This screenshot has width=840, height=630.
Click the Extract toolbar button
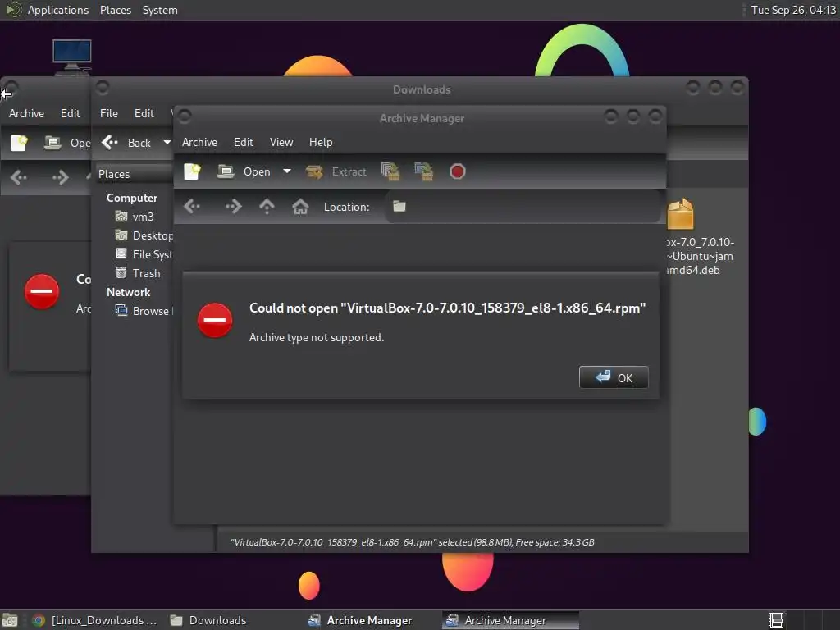pos(336,171)
